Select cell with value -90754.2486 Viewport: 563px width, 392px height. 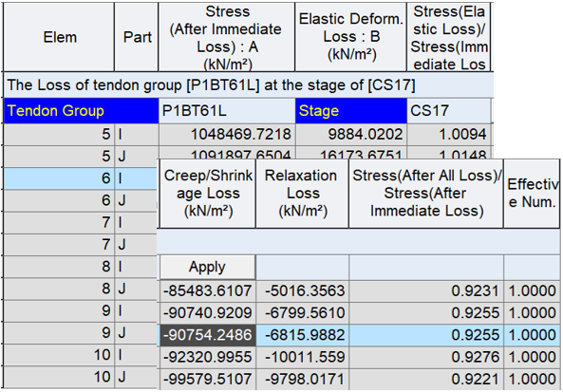coord(208,335)
